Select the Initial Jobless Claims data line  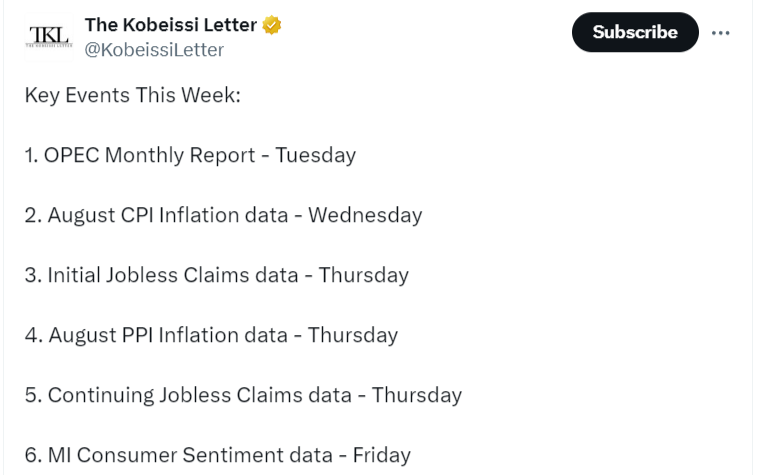point(216,275)
